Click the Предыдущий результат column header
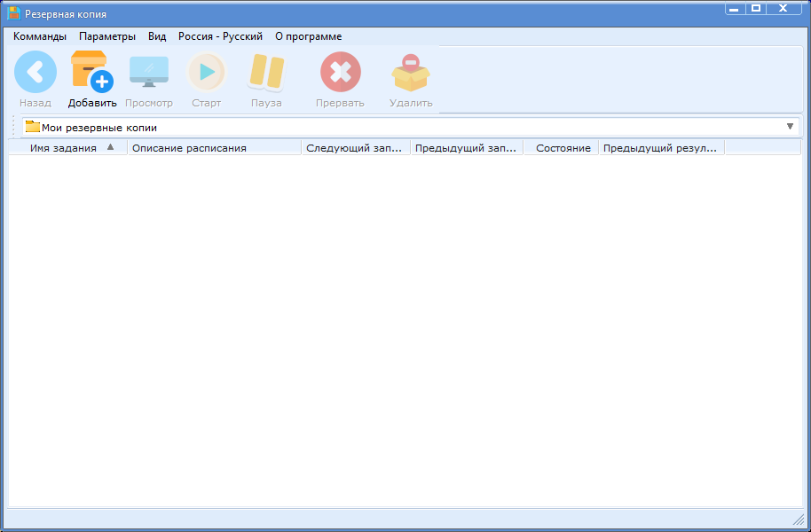 pyautogui.click(x=661, y=148)
